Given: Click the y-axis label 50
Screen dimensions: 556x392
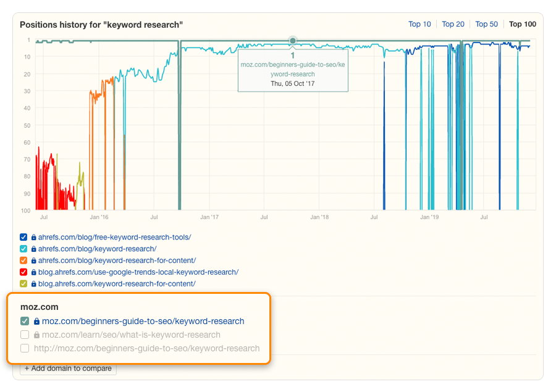Looking at the screenshot, I should (x=27, y=125).
